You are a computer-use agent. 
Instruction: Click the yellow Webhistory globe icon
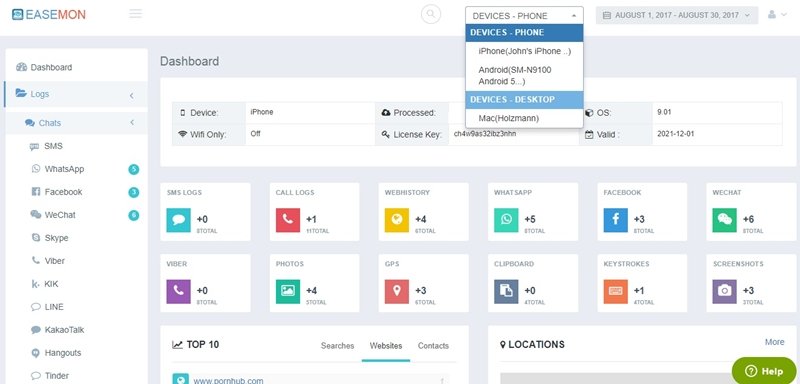pyautogui.click(x=397, y=220)
